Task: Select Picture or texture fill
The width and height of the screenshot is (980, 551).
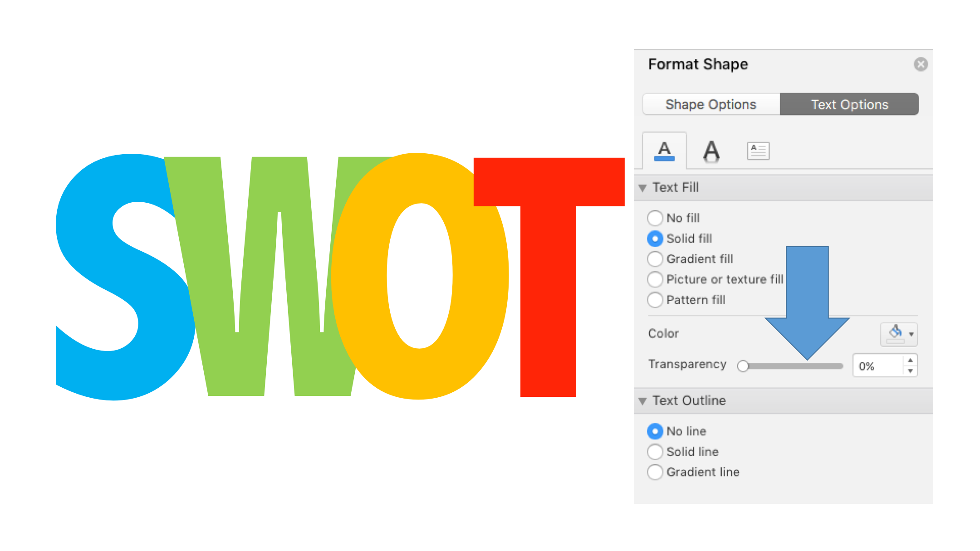Action: coord(655,279)
